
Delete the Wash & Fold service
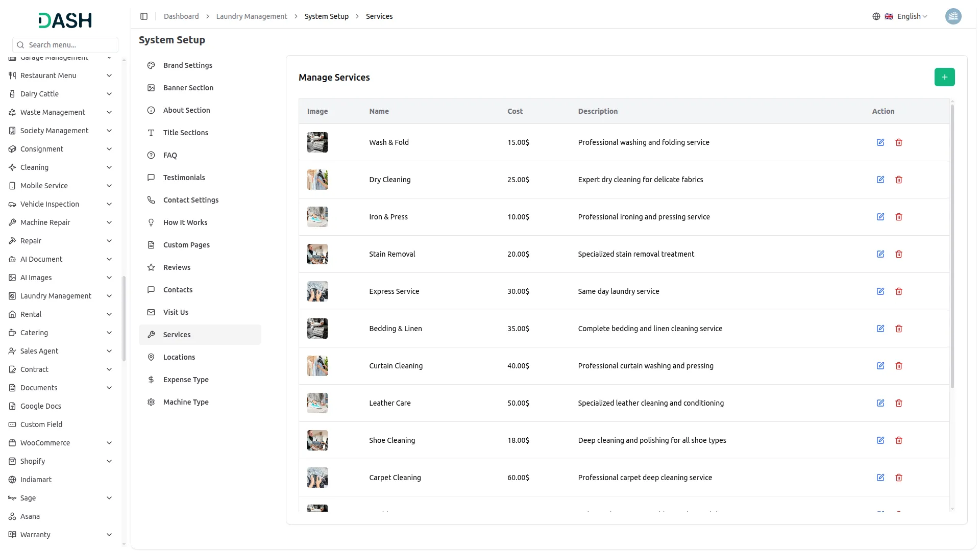[x=899, y=142]
